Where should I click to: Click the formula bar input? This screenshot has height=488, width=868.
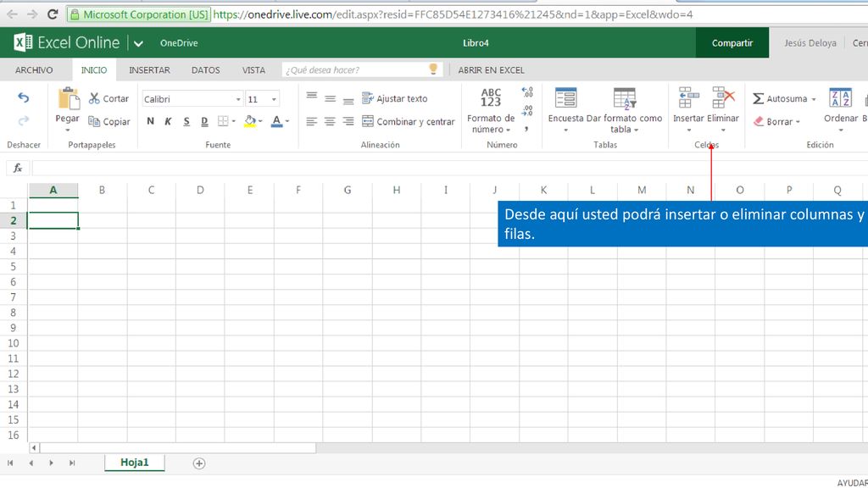(x=449, y=168)
